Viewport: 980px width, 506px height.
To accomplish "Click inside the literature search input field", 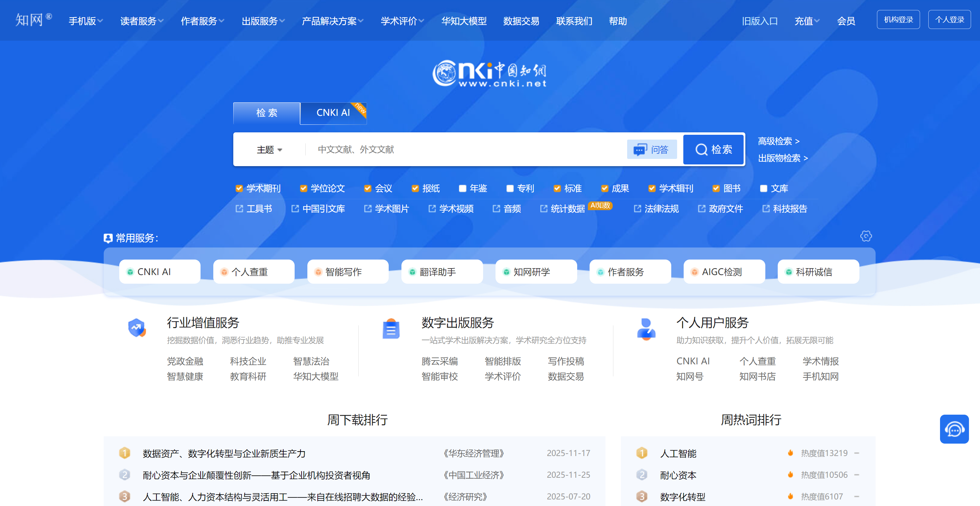I will (457, 150).
